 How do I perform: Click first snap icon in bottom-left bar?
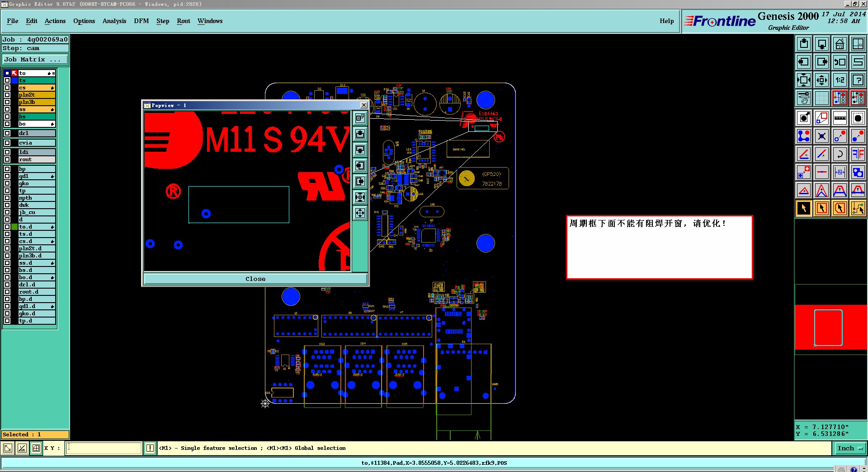8,448
